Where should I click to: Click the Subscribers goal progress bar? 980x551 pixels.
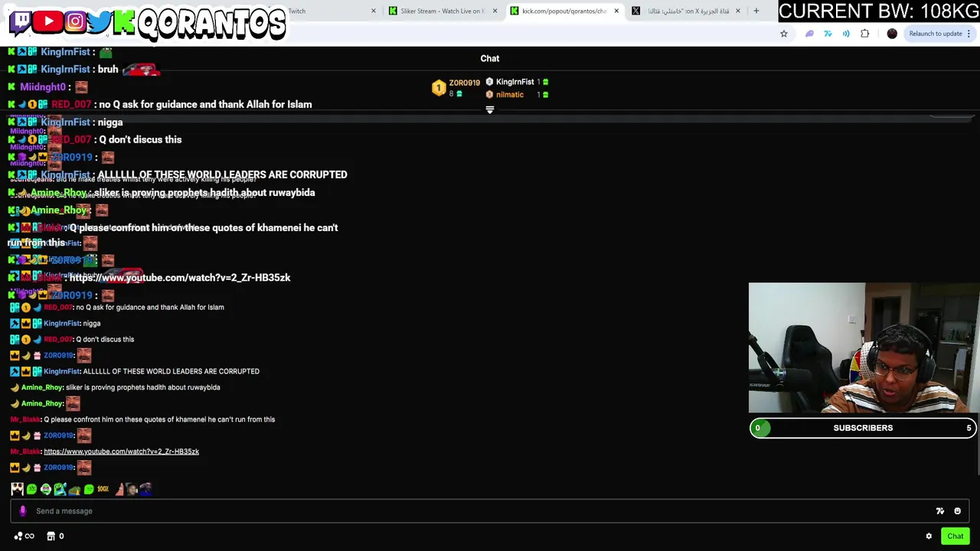863,428
